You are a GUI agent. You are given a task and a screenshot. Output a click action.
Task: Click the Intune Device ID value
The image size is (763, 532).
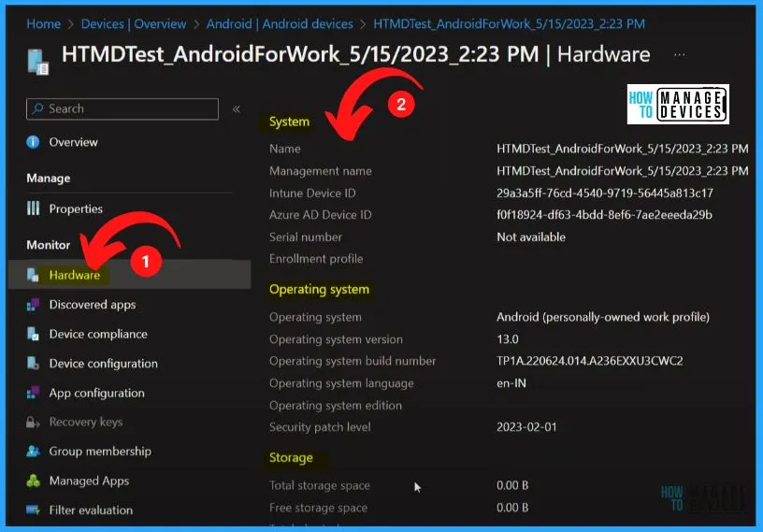click(x=605, y=194)
